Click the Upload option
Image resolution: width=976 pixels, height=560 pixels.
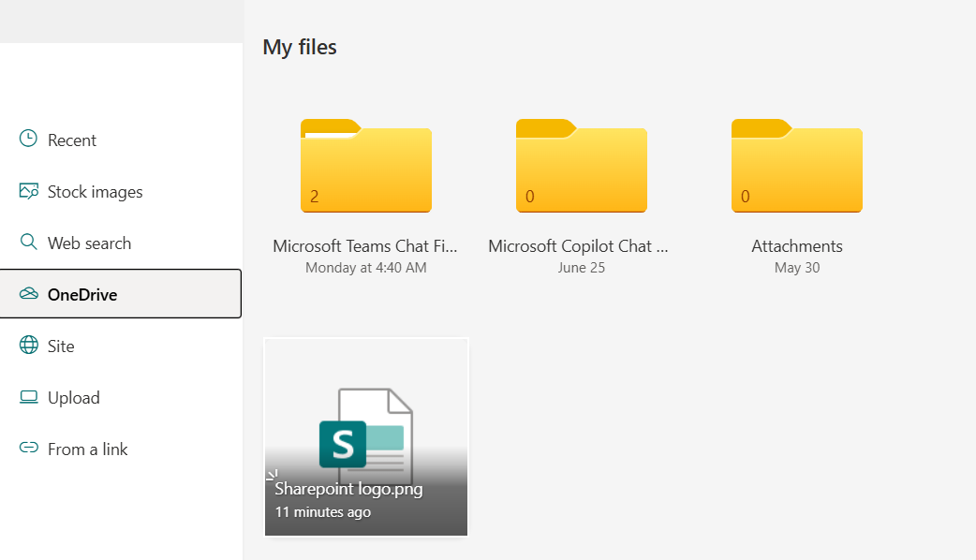click(x=73, y=397)
